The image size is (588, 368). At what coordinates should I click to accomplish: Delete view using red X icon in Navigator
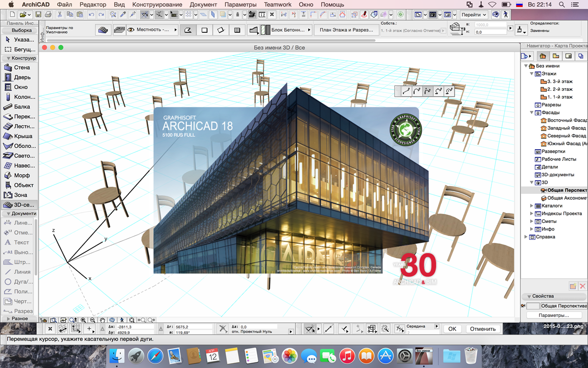pos(582,286)
